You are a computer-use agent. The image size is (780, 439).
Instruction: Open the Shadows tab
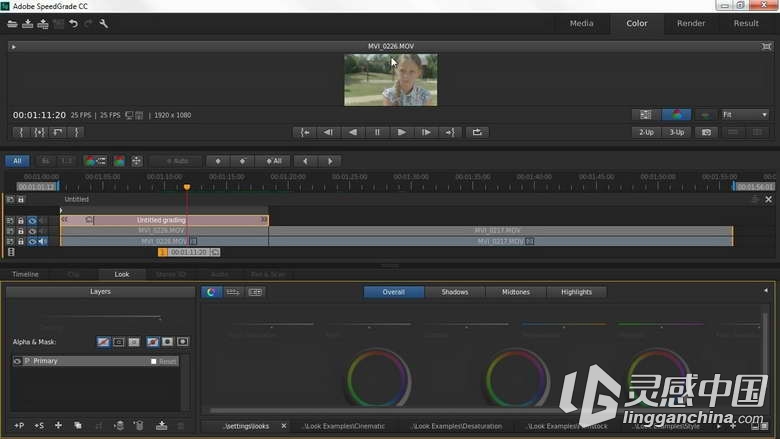[x=455, y=292]
